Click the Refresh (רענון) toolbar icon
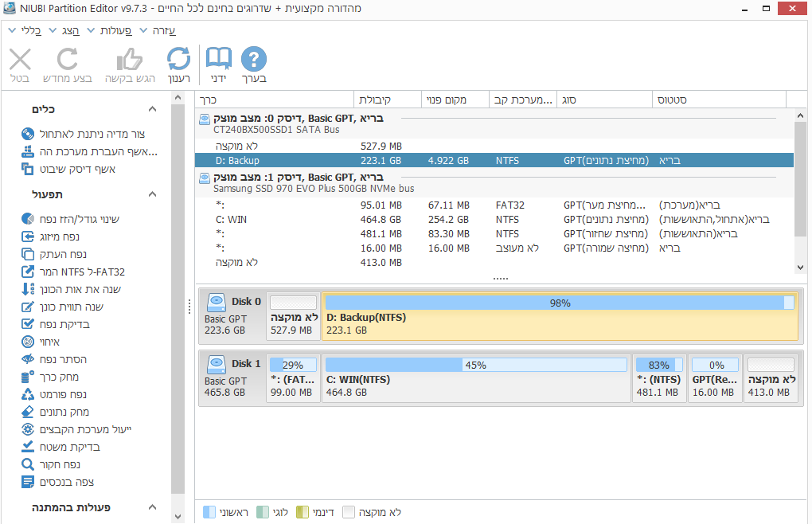Viewport: 812px width, 524px height. click(x=178, y=57)
